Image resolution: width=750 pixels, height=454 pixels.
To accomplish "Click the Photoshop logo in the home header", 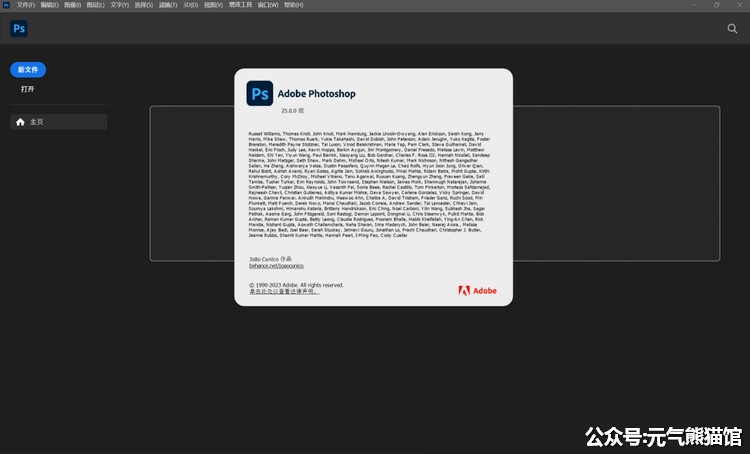I will [x=18, y=29].
